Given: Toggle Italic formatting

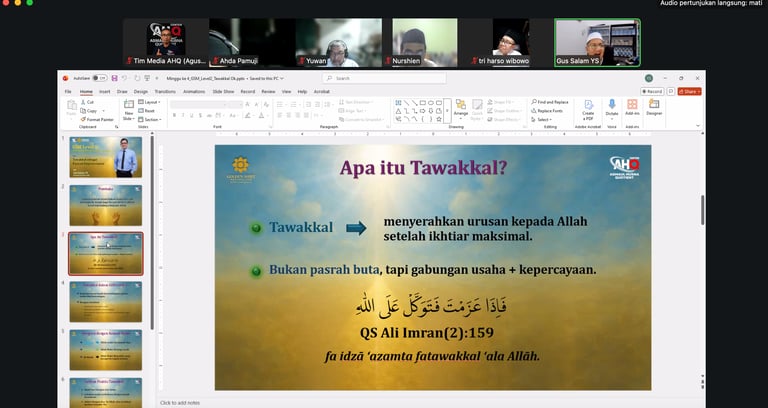Looking at the screenshot, I should pyautogui.click(x=183, y=116).
